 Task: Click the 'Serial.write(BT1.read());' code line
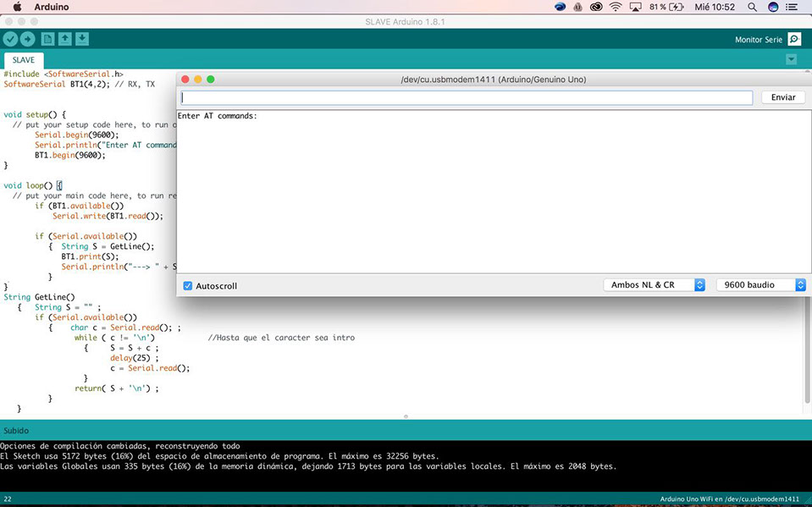click(x=108, y=216)
